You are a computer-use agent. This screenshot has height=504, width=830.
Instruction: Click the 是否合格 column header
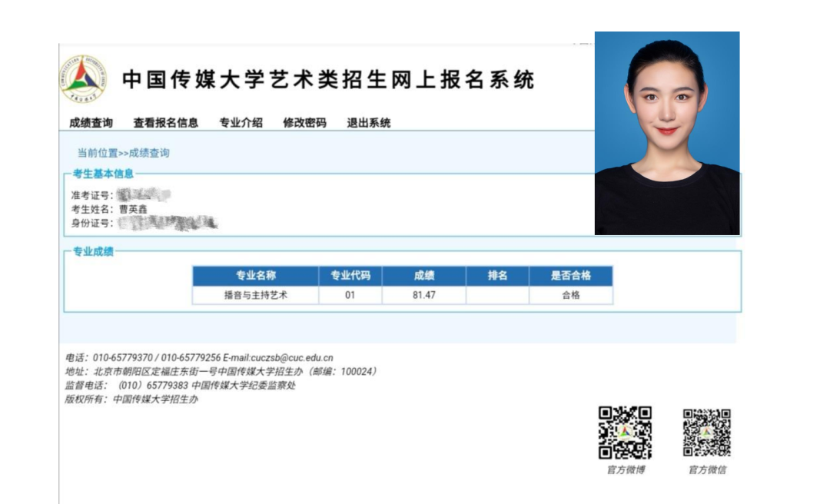(x=571, y=275)
